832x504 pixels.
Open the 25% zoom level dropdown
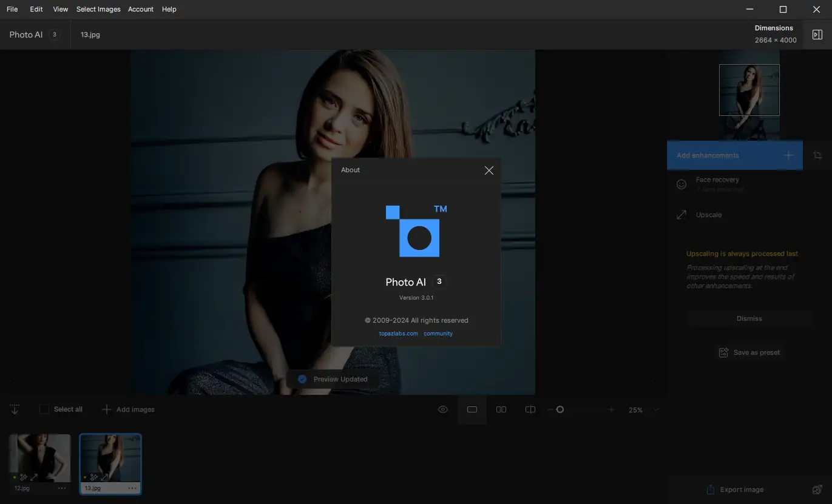coord(655,410)
